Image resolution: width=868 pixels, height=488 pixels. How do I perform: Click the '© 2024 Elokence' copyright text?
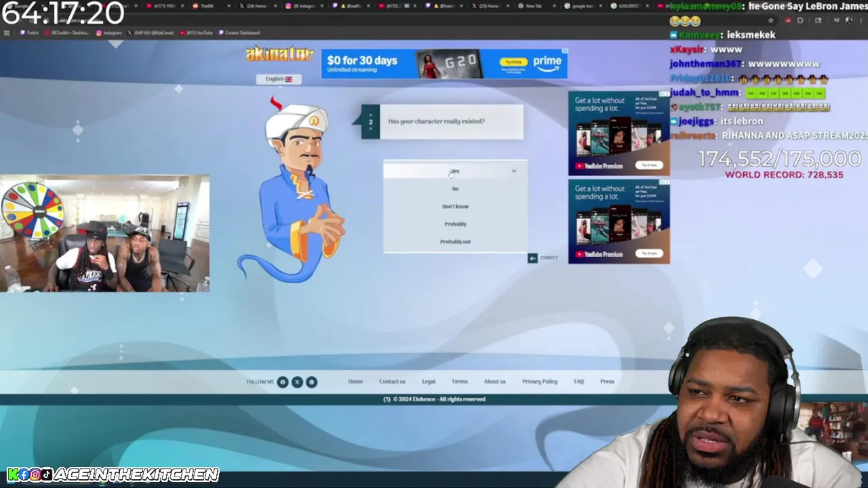coord(439,399)
